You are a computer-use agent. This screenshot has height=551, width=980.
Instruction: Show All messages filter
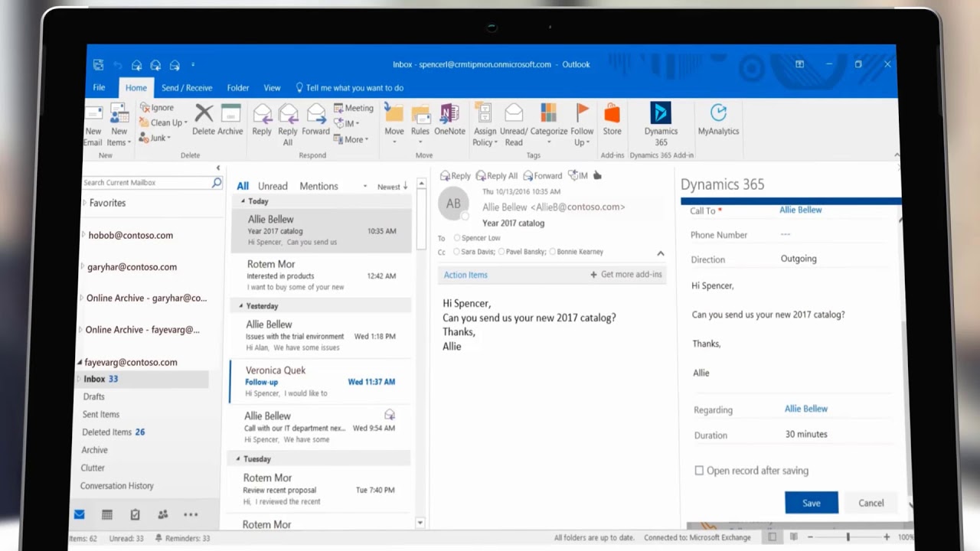pyautogui.click(x=243, y=186)
